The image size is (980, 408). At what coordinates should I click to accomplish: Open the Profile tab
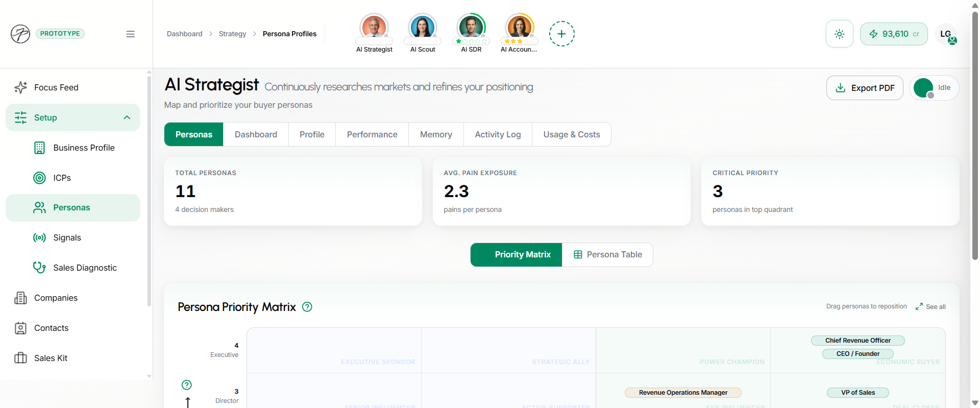point(312,134)
